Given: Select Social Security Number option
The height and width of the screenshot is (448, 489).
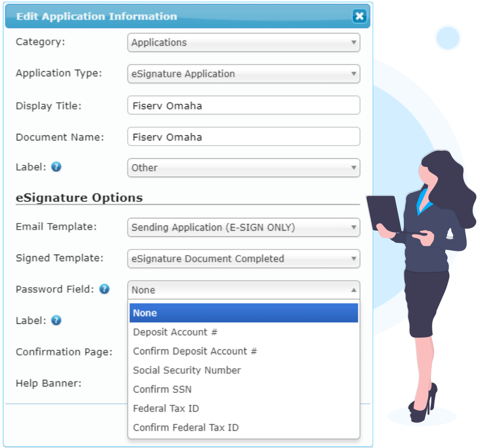Looking at the screenshot, I should pos(243,370).
